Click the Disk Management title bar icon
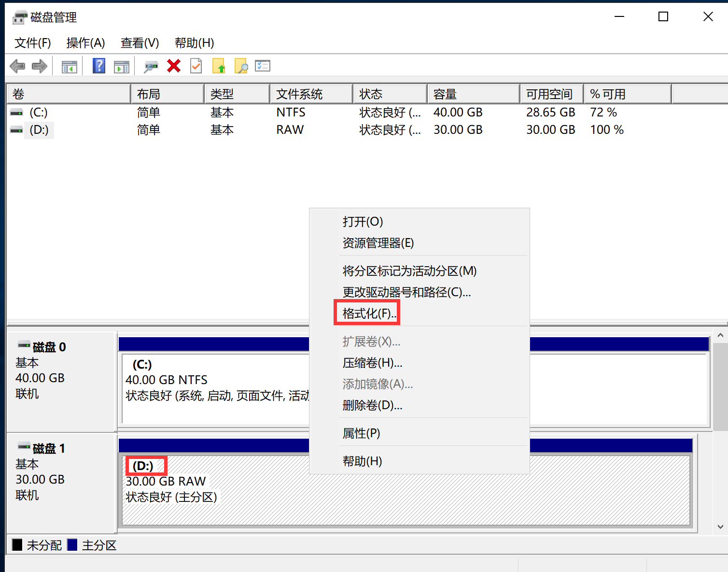The height and width of the screenshot is (572, 728). coord(20,18)
